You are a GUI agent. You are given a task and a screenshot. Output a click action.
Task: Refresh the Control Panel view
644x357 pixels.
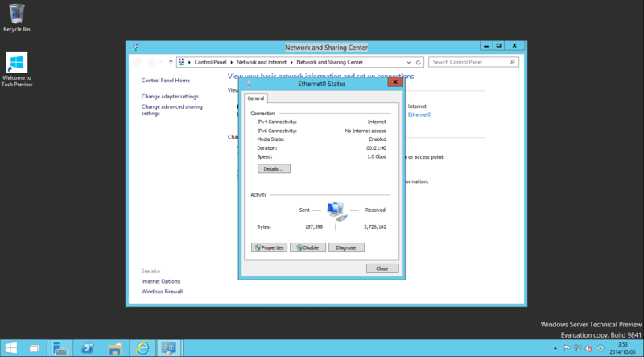418,63
